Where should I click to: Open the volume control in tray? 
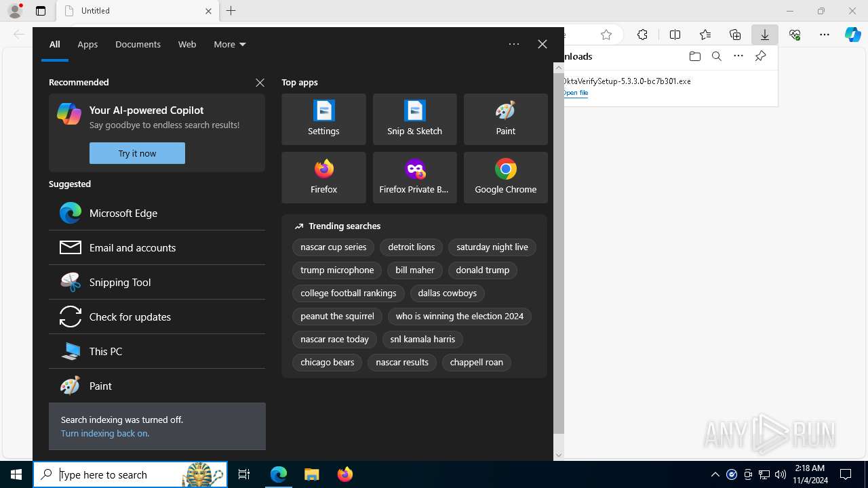coord(780,474)
